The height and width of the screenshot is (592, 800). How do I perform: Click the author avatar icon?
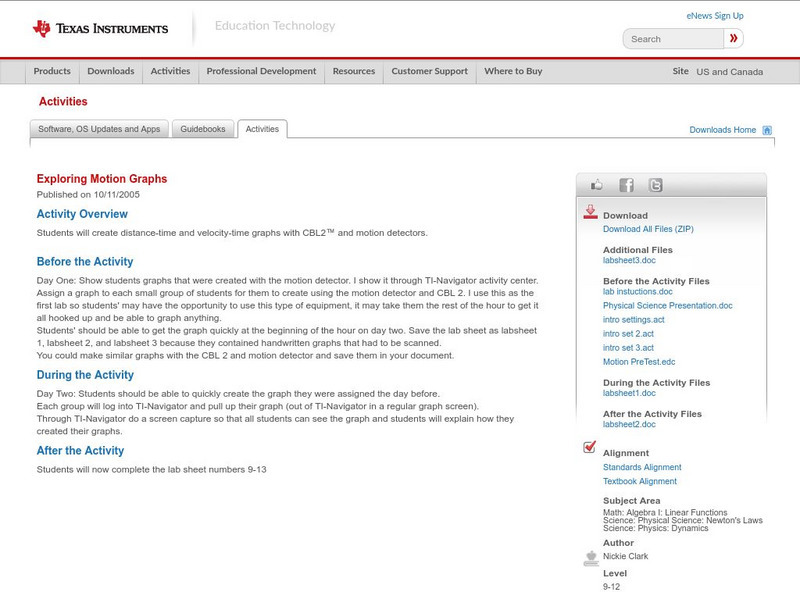[591, 558]
